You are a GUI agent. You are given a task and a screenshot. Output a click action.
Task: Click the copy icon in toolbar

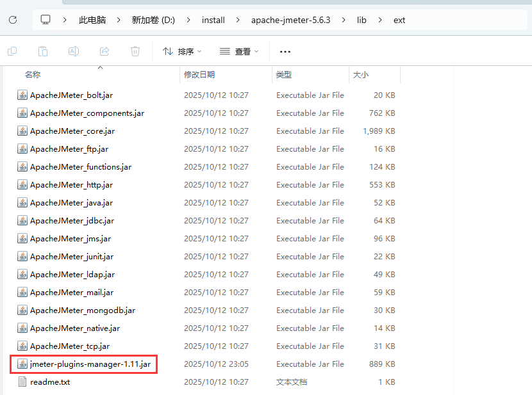[12, 51]
